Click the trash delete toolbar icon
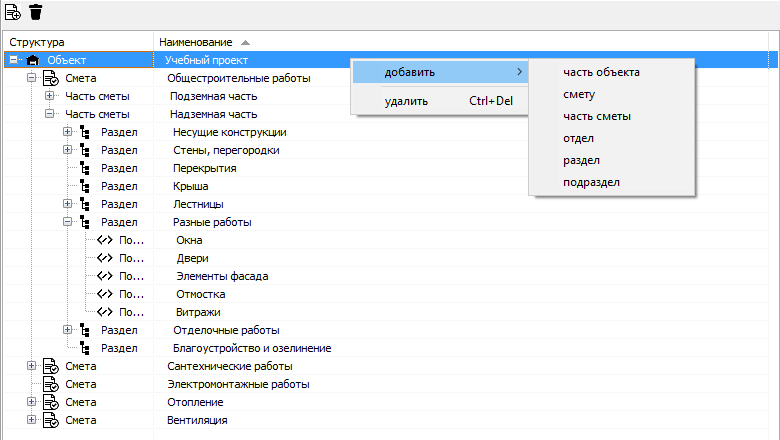 [x=35, y=11]
